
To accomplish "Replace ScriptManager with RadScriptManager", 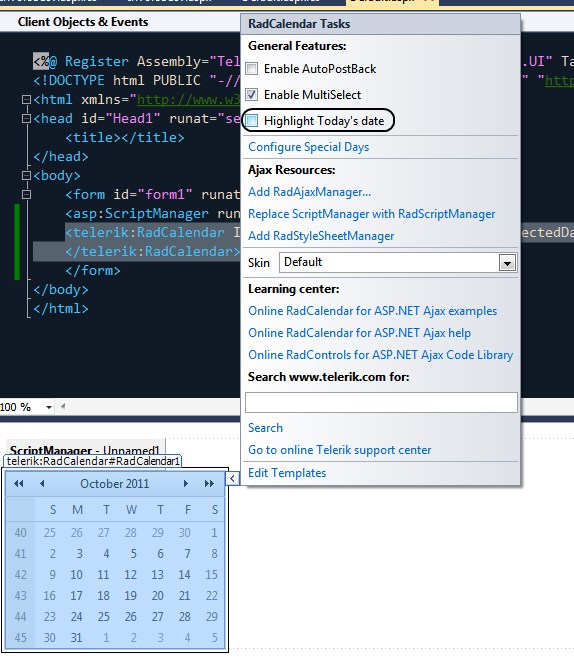I will [x=371, y=214].
